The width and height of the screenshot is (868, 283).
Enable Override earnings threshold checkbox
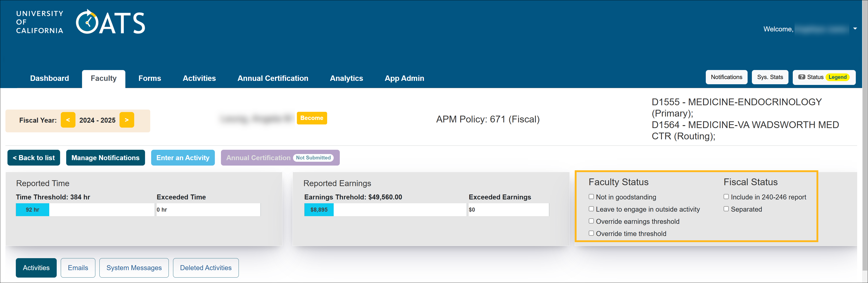[x=591, y=221]
